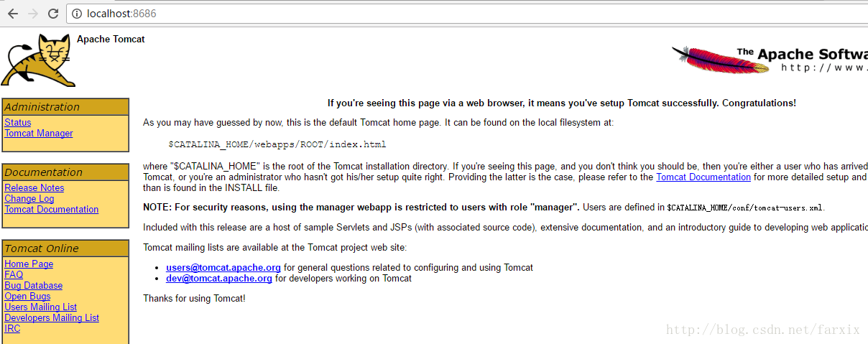
Task: Reload the page with the refresh icon
Action: click(x=53, y=14)
